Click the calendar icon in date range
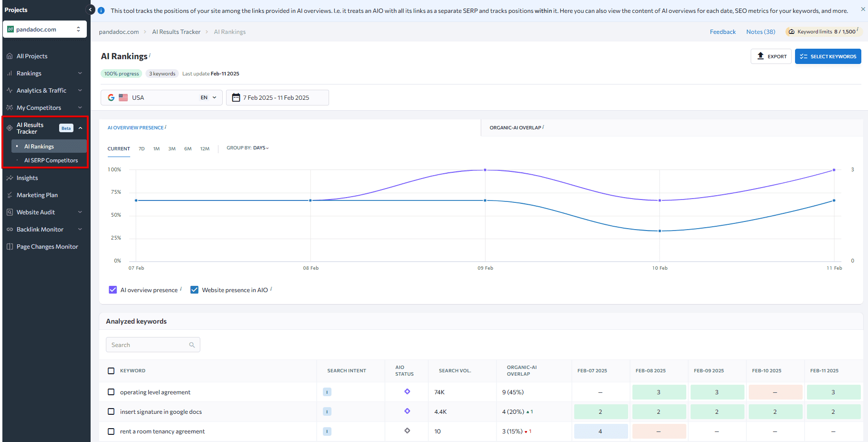 coord(236,97)
